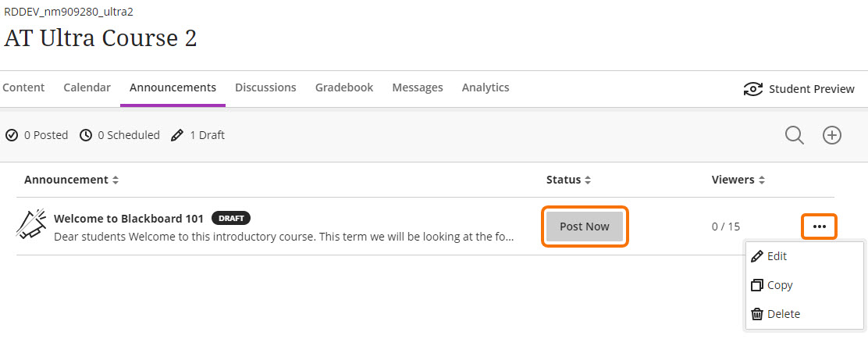Viewport: 868px width, 339px height.
Task: View the Analytics tab
Action: point(486,87)
